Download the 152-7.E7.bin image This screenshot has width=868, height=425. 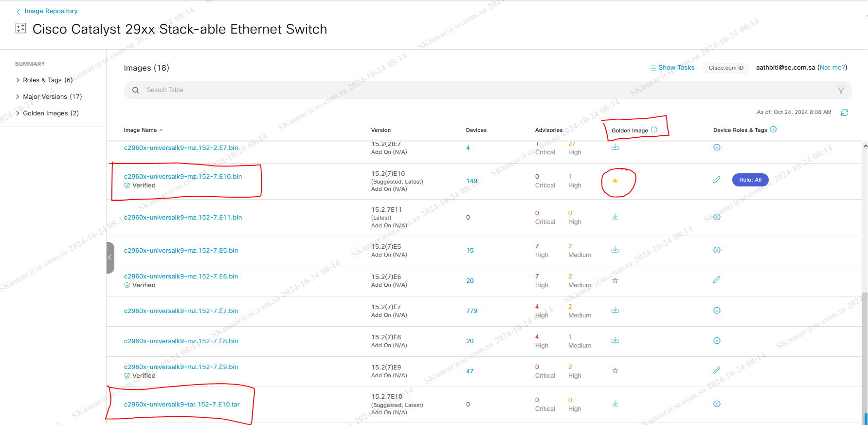click(615, 310)
